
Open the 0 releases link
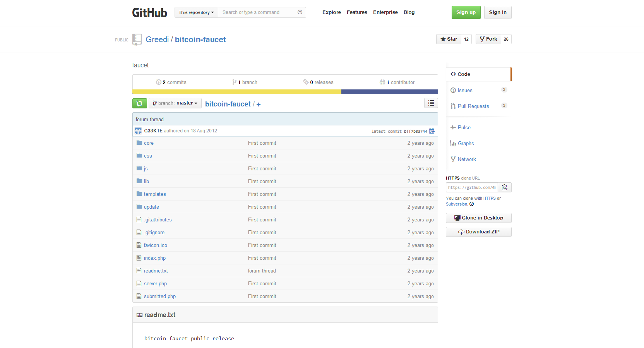tap(319, 82)
